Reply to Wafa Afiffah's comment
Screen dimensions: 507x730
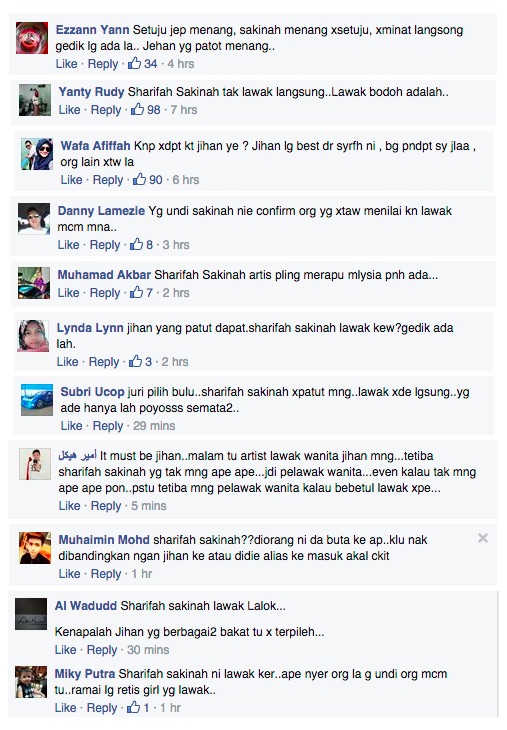(x=108, y=180)
